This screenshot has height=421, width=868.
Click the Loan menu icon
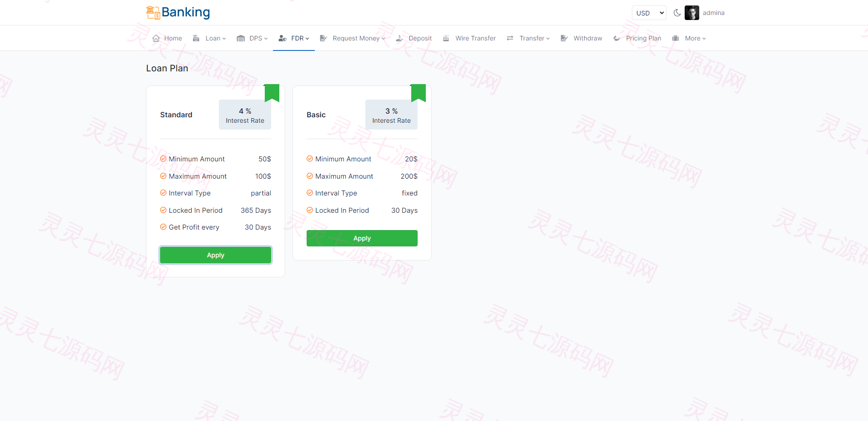click(x=196, y=38)
